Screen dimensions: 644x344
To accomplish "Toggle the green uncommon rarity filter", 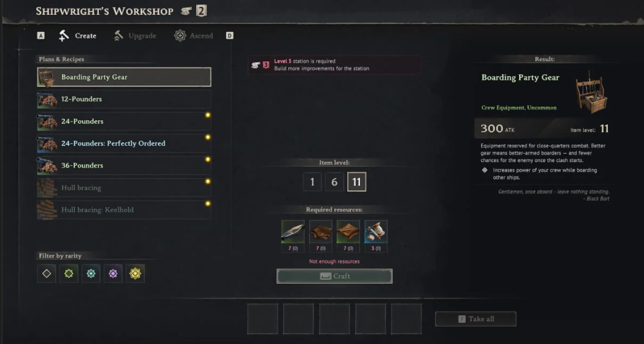I will coord(69,273).
